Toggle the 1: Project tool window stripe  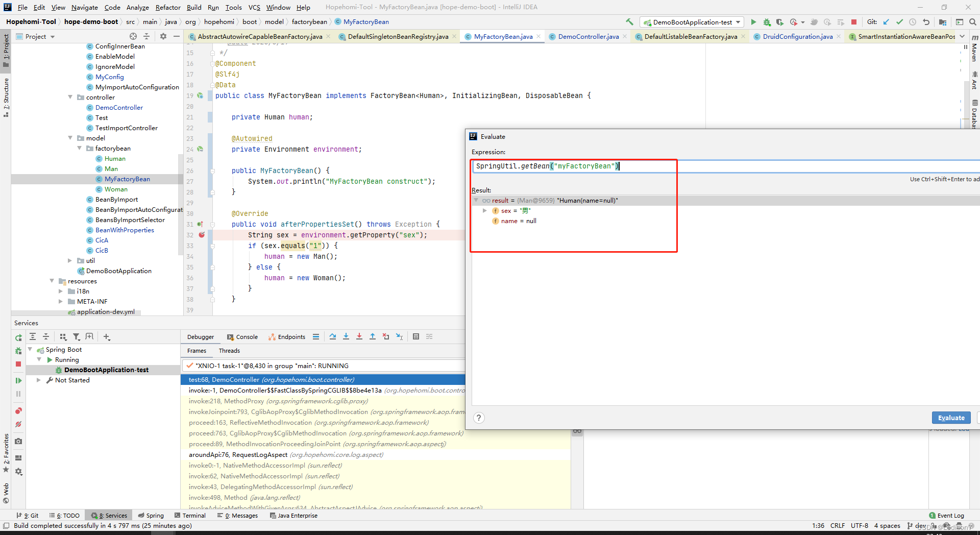(6, 50)
